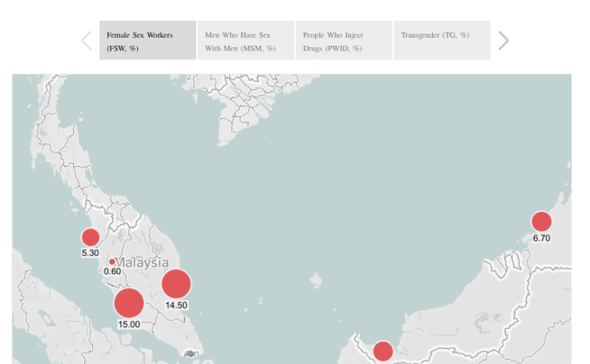590x364 pixels.
Task: Click the small island in the open sea
Action: pyautogui.click(x=316, y=281)
